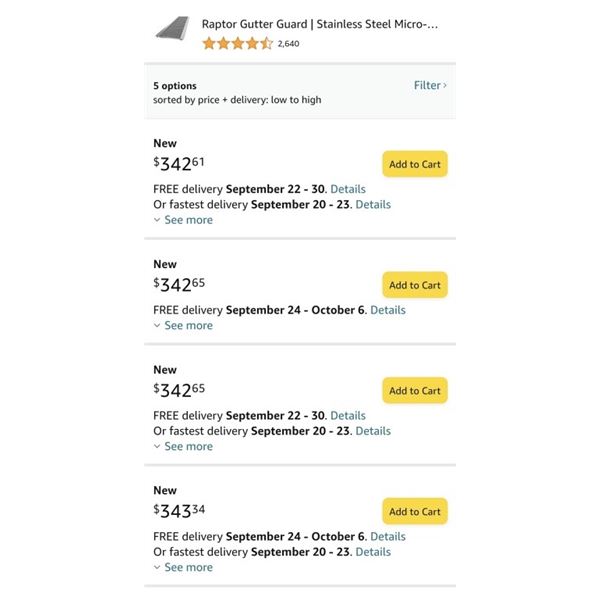Screen dimensions: 600x600
Task: Expand See more for the $343.34 offer
Action: tap(188, 568)
